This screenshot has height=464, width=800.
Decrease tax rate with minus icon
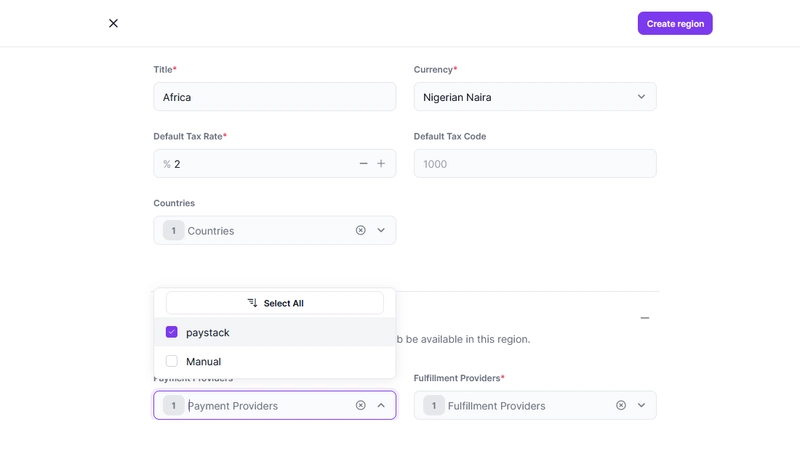[363, 164]
